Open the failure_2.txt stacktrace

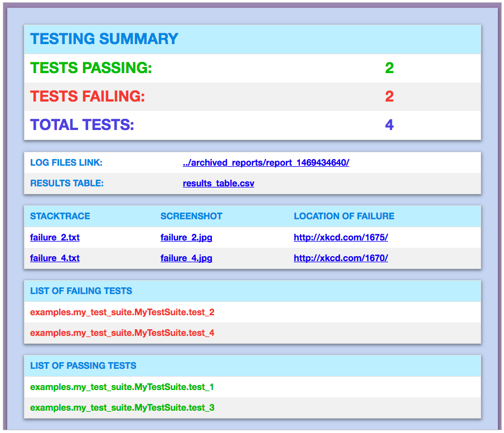[x=55, y=237]
